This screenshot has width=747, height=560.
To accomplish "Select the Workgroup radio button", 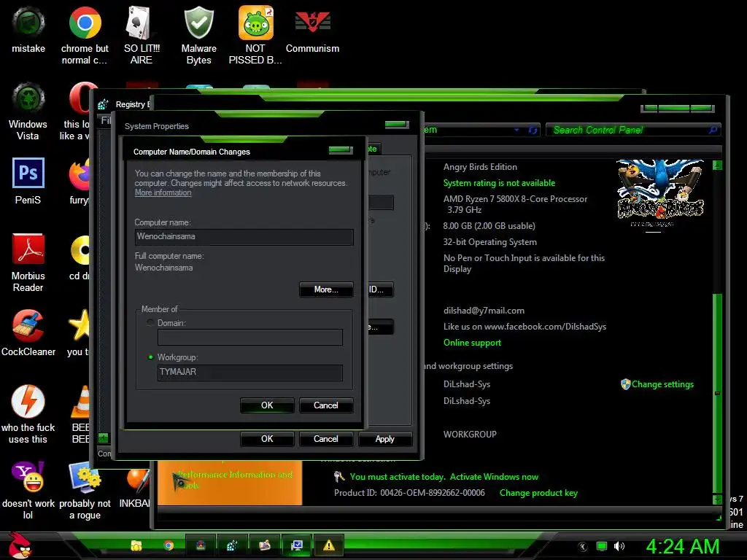I will 150,357.
